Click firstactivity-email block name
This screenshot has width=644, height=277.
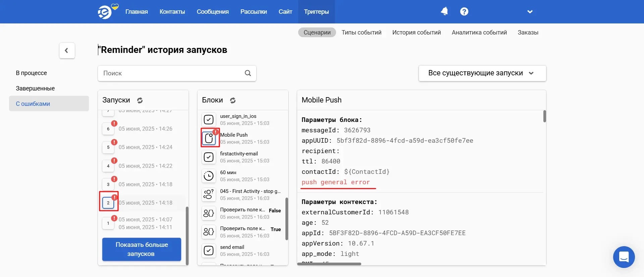(239, 154)
